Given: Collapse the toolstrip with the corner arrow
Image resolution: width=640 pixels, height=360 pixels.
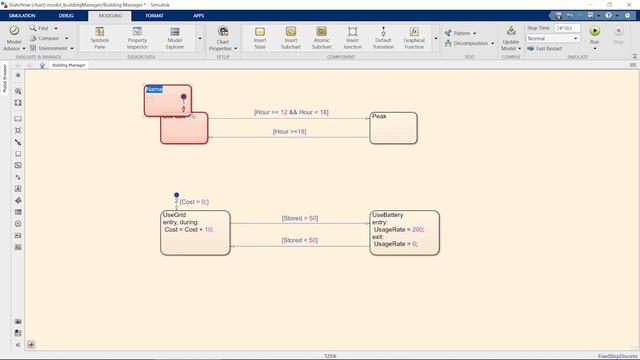Looking at the screenshot, I should (x=635, y=57).
